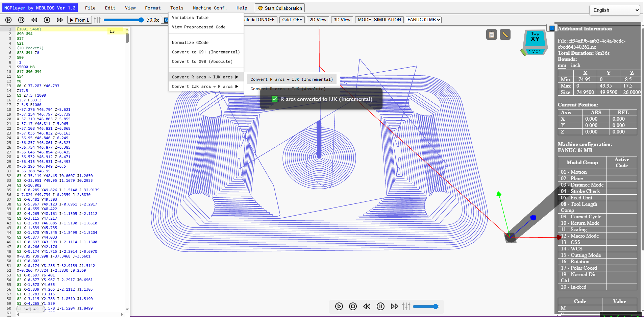Viewport: 644px width, 317px height.
Task: Open top toolbar playback settings sliders icon
Action: tap(97, 20)
